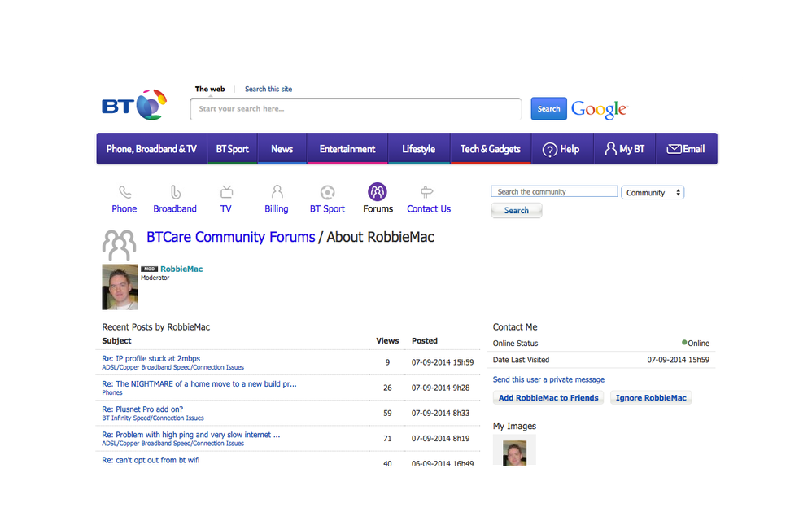This screenshot has width=812, height=508.
Task: Click RobbieMac's profile avatar photo
Action: 120,287
